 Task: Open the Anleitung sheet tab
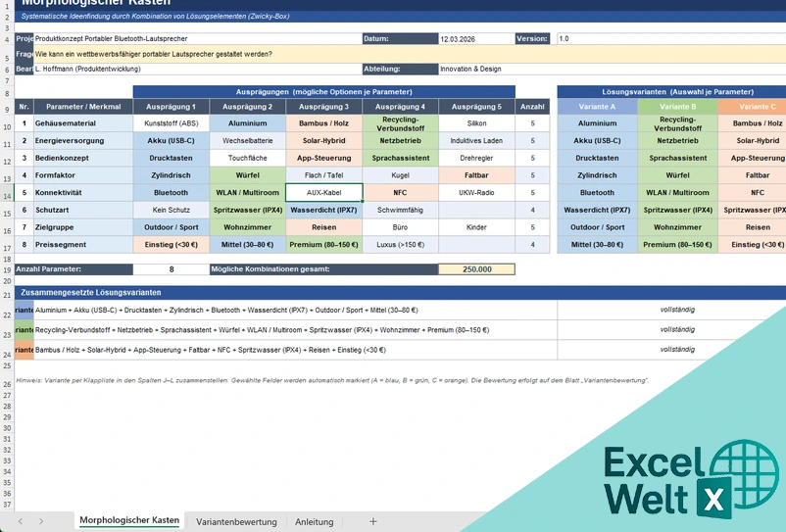[x=314, y=521]
